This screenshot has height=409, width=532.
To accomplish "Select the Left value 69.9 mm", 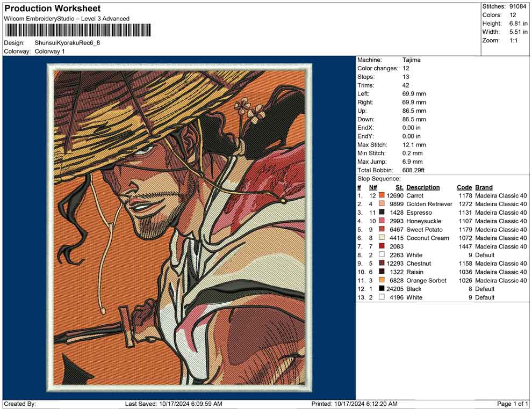I will point(414,94).
